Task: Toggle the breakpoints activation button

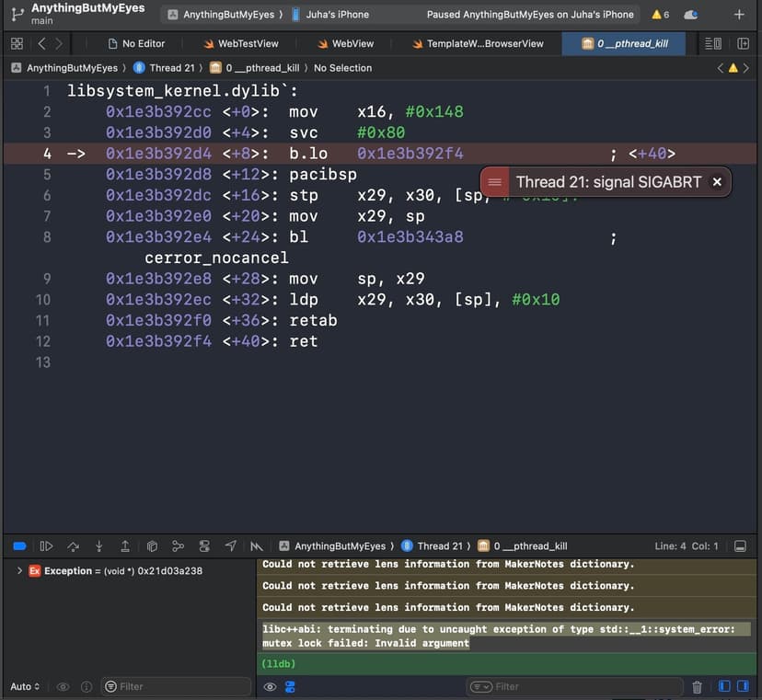Action: (x=20, y=545)
